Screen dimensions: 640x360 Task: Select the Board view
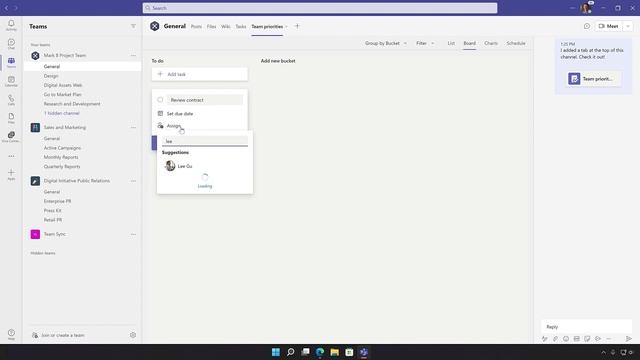(x=469, y=43)
